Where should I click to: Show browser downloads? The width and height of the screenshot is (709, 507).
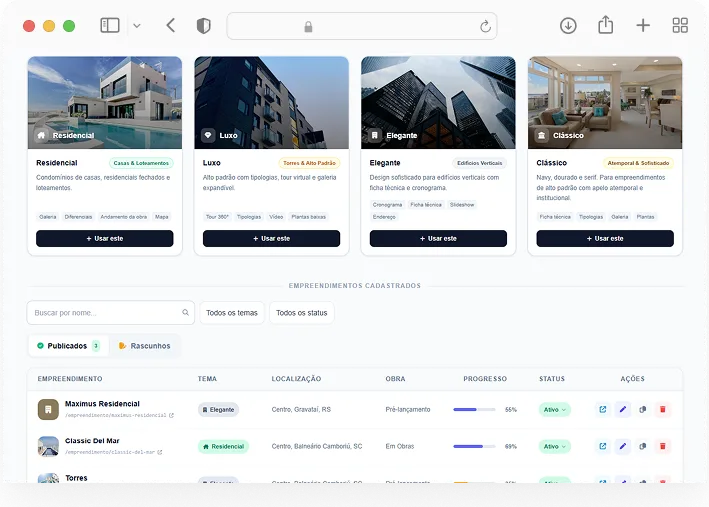coord(568,26)
